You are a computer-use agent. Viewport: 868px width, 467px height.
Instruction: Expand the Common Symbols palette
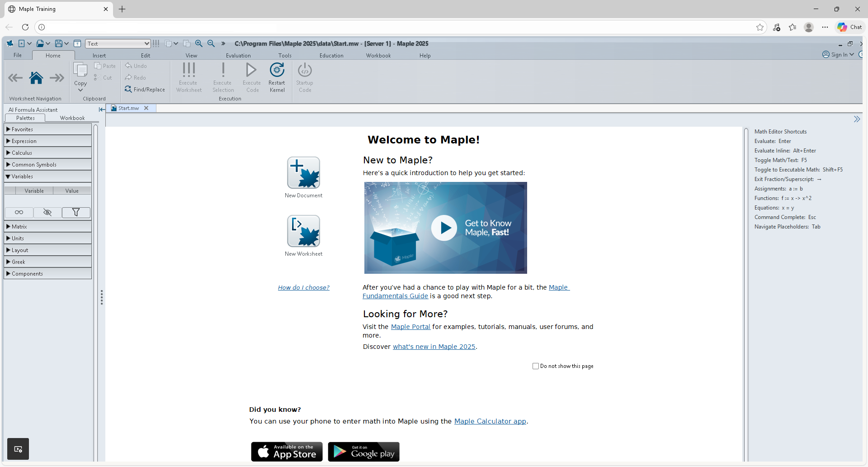tap(47, 165)
